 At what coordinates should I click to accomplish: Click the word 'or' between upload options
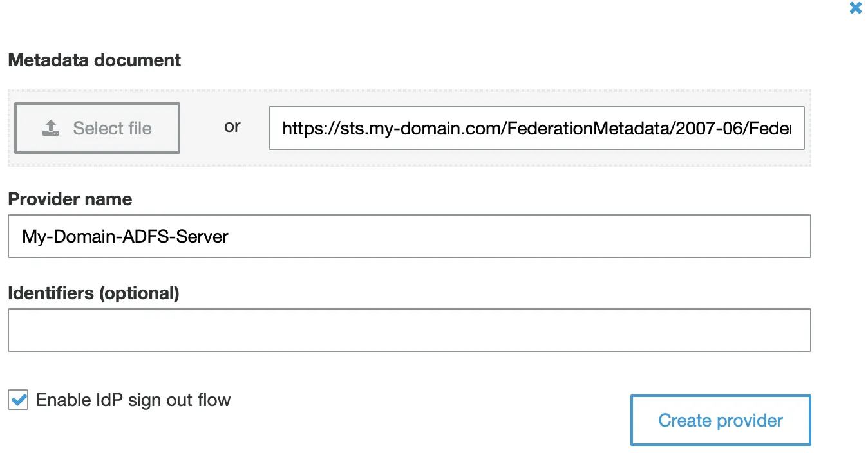pos(232,127)
